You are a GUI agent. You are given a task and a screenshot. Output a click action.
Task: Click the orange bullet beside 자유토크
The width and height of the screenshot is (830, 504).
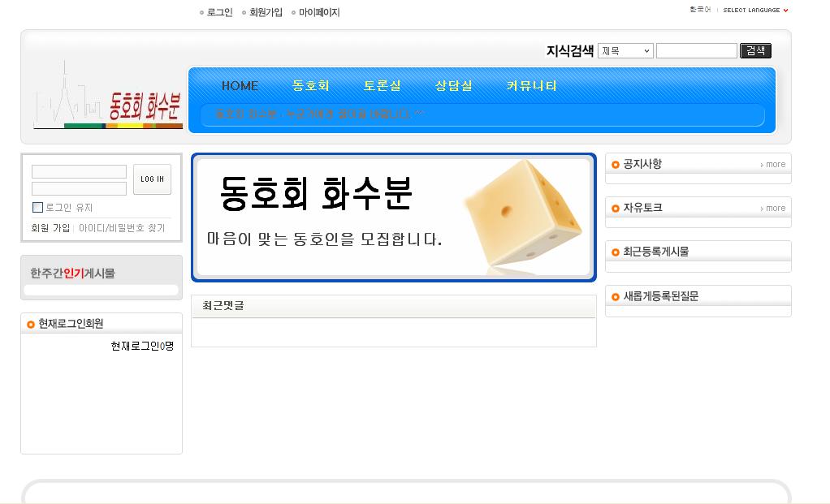615,209
